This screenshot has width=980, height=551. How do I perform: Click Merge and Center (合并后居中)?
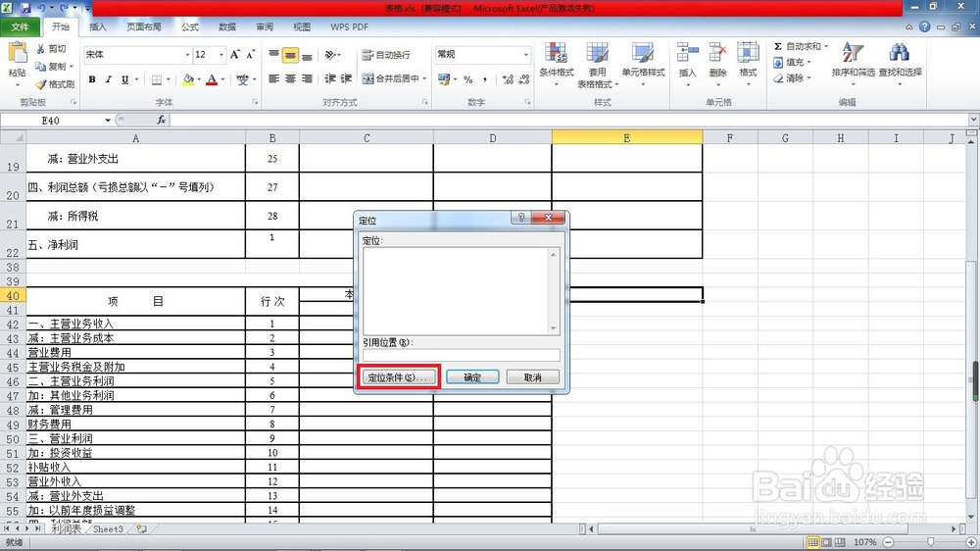(x=391, y=78)
